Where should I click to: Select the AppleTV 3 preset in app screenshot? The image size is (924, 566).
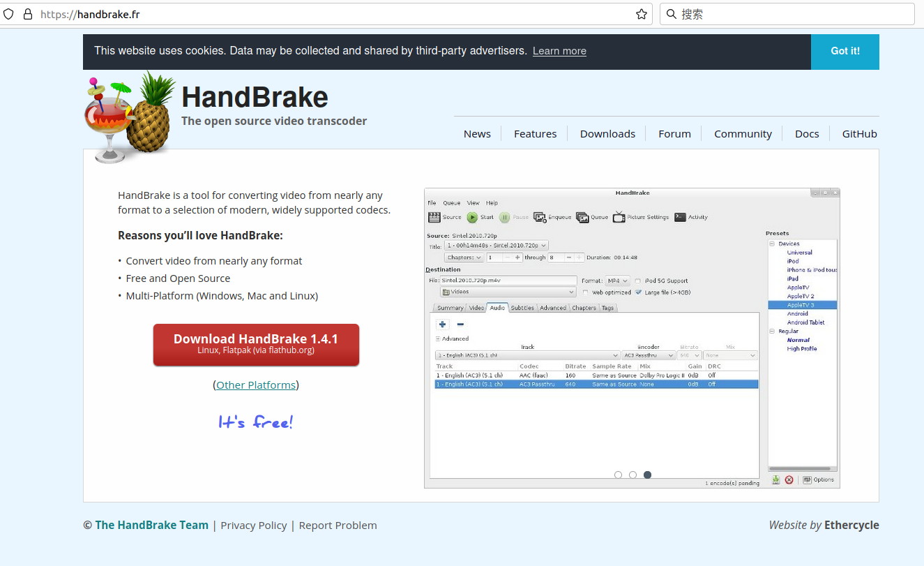point(802,305)
